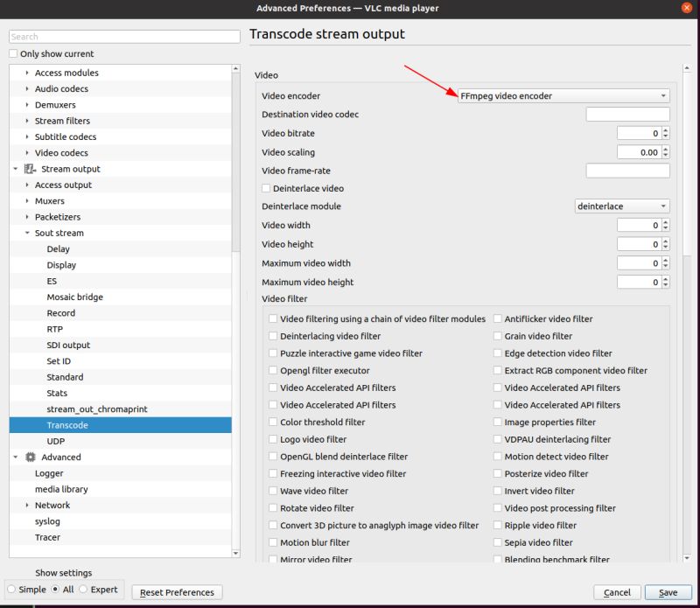Enable Antiflicker video filter
Viewport: 700px width, 608px height.
tap(497, 318)
